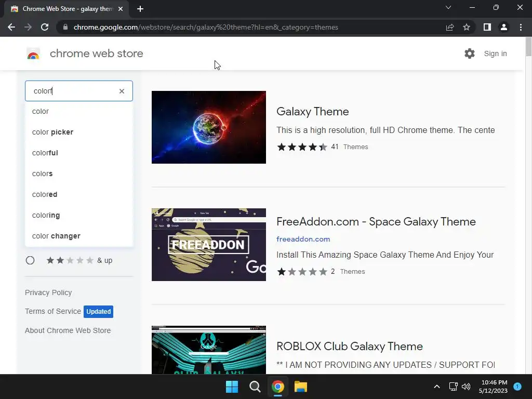Choose the "color picker" suggestion

pyautogui.click(x=79, y=132)
